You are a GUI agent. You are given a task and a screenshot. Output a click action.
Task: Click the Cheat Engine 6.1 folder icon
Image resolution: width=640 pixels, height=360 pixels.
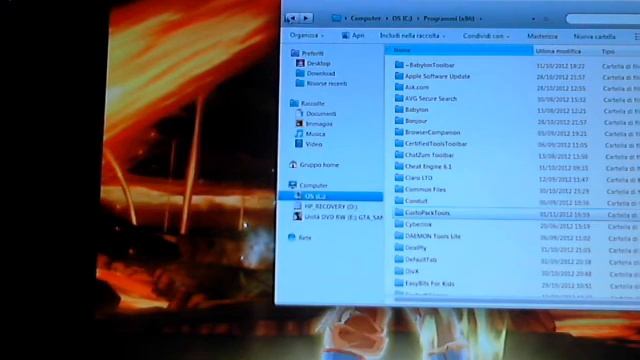(x=399, y=166)
